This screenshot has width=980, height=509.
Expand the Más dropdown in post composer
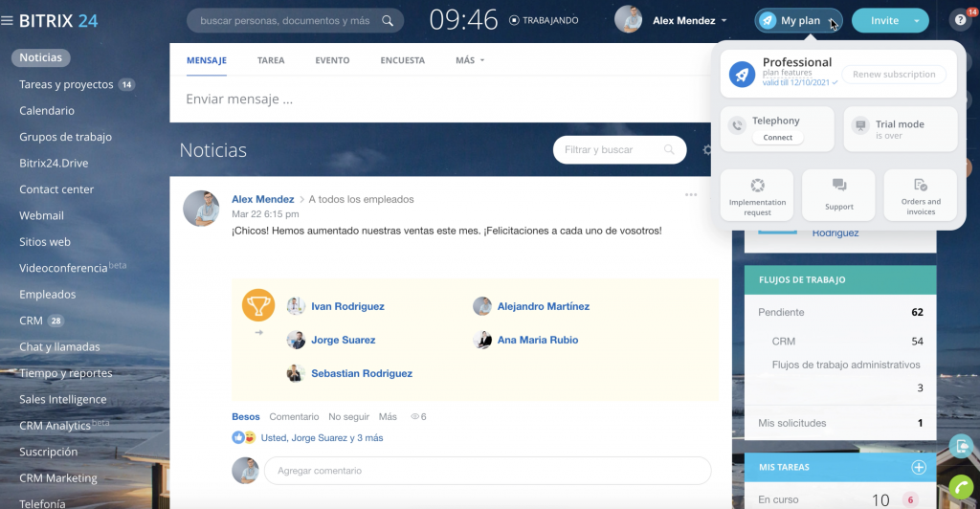pyautogui.click(x=470, y=60)
